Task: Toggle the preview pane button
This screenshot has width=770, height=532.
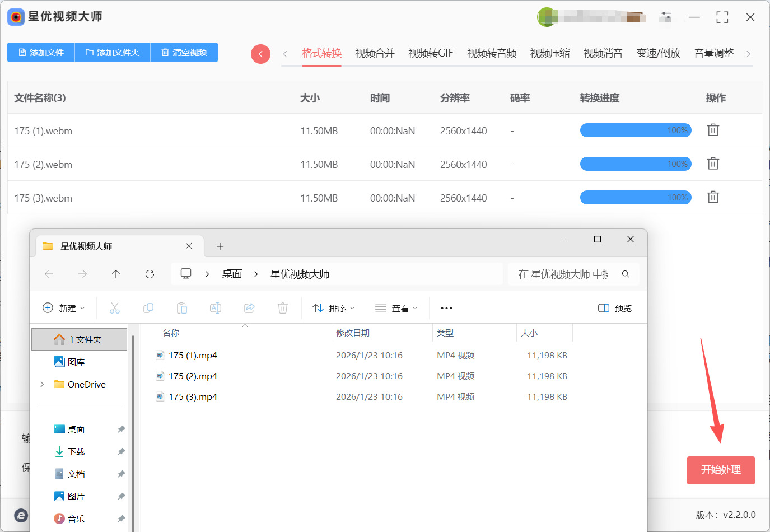Action: (x=615, y=308)
